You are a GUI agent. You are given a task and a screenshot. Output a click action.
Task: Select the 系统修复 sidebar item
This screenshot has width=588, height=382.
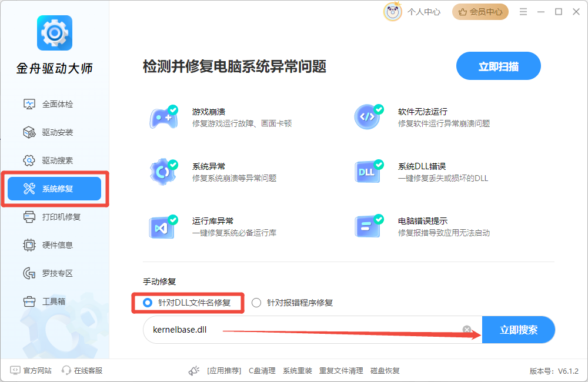54,189
